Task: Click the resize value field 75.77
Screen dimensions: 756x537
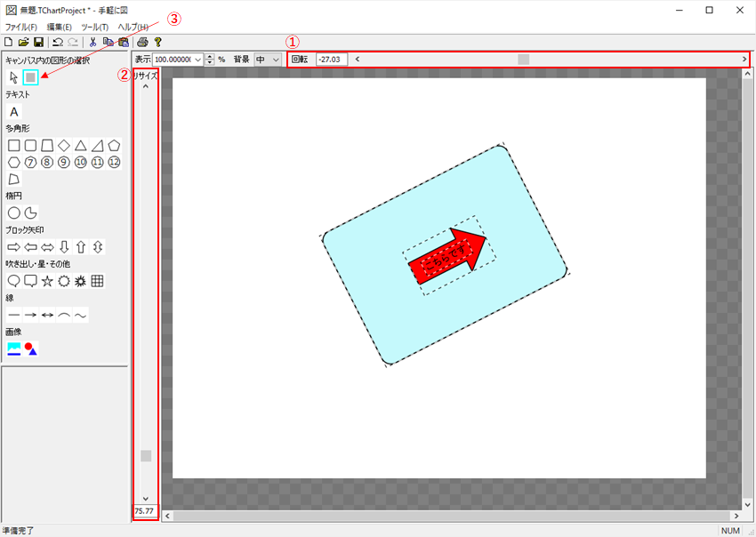Action: tap(146, 511)
